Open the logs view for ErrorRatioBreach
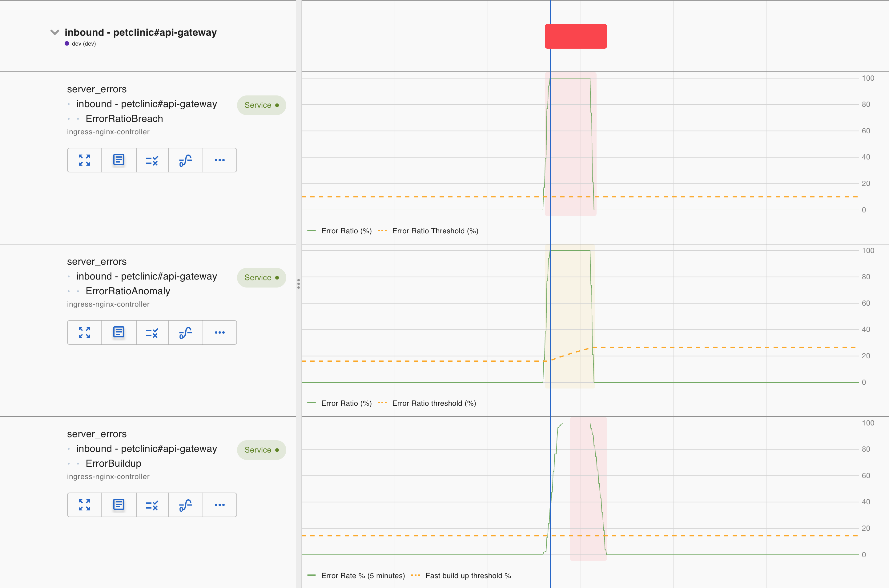 tap(118, 160)
